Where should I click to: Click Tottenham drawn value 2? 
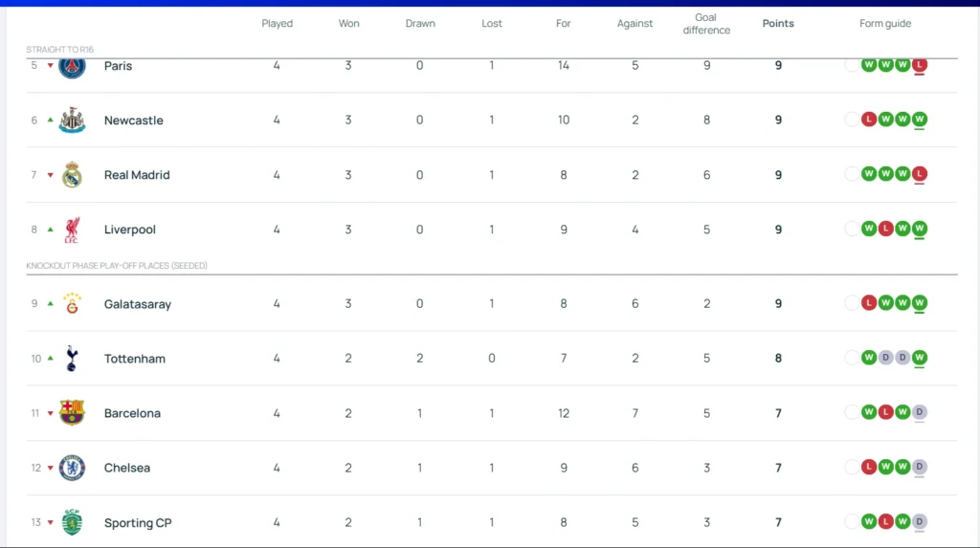click(419, 358)
